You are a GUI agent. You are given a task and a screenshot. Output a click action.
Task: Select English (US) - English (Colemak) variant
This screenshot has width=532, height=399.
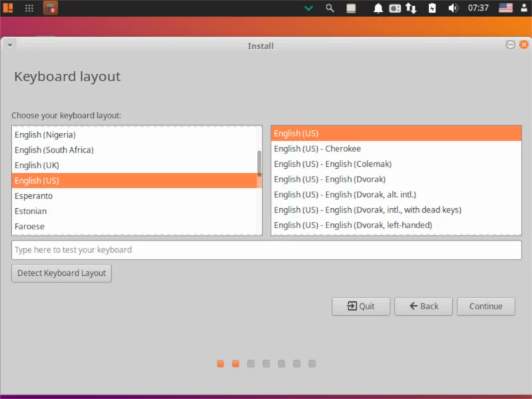tap(396, 164)
